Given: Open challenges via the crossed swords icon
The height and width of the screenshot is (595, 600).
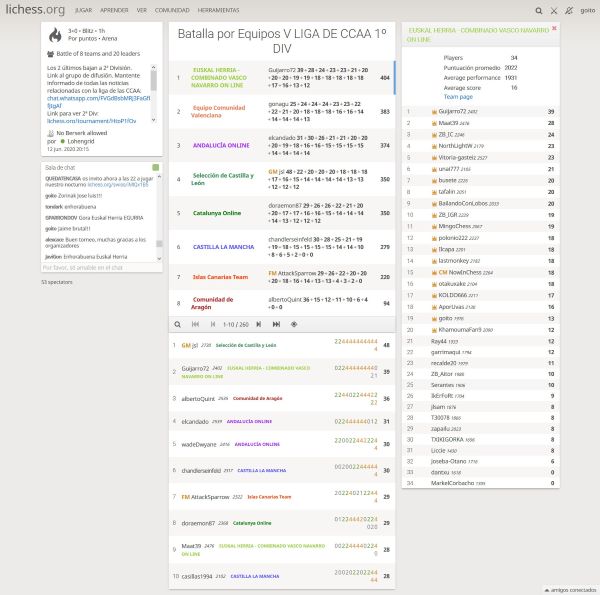Looking at the screenshot, I should point(554,9).
